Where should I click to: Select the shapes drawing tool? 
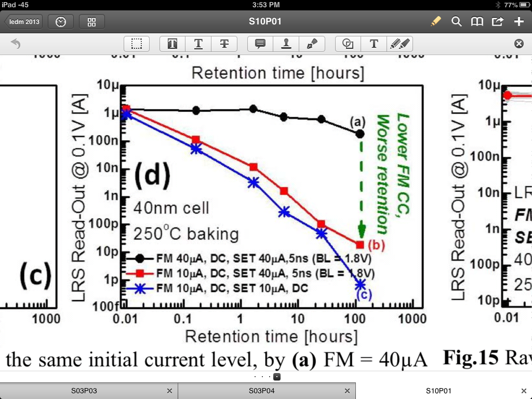coord(348,44)
